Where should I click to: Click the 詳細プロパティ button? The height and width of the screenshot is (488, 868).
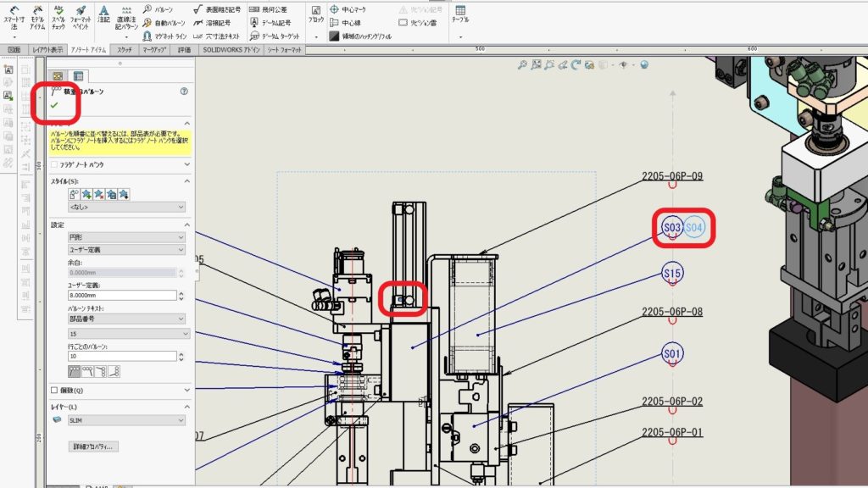(93, 446)
